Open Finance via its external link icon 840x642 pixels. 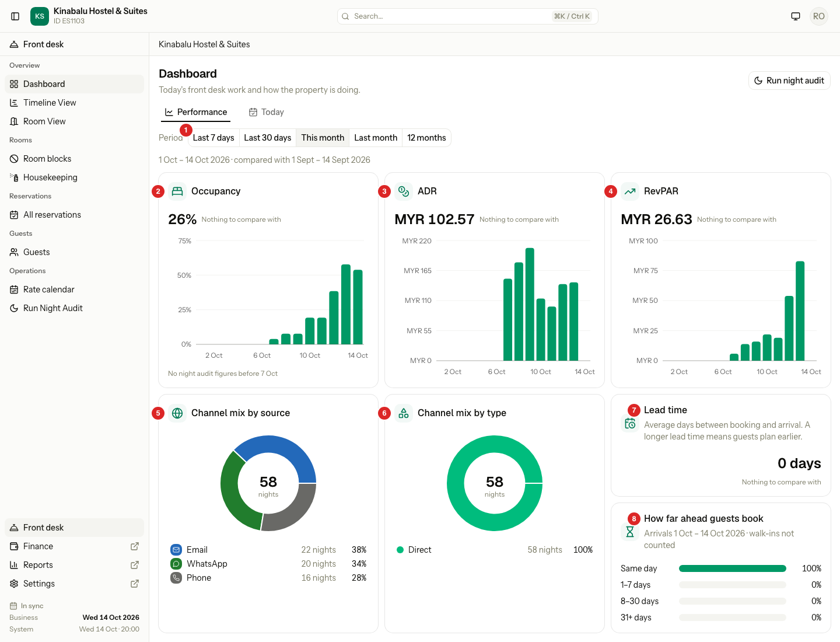point(135,546)
